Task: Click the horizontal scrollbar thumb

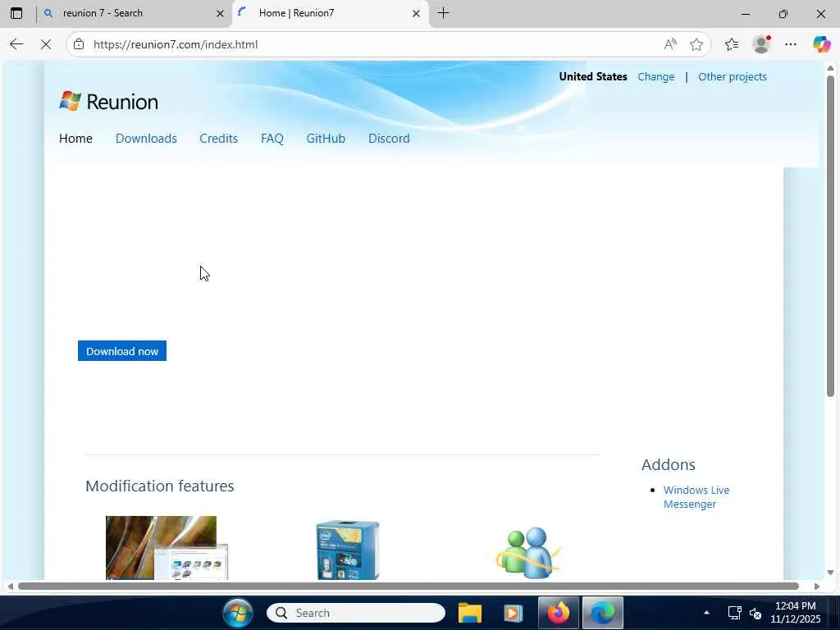Action: (x=409, y=586)
